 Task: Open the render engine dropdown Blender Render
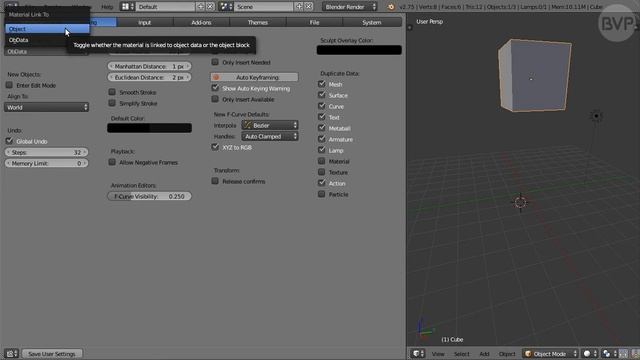[x=349, y=7]
